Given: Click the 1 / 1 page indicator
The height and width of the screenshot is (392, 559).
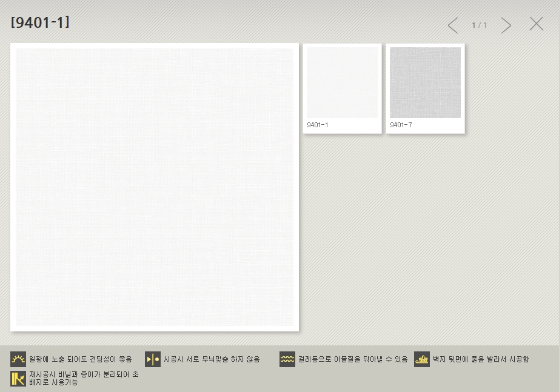Looking at the screenshot, I should point(479,25).
